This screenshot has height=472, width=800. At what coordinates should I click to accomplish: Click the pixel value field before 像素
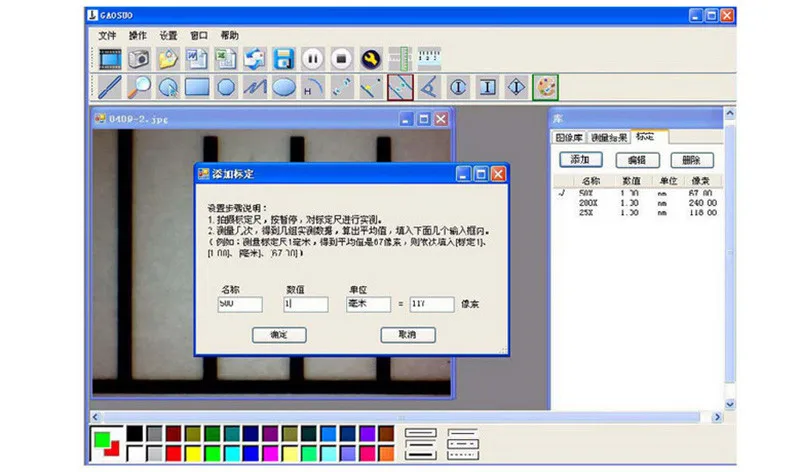pos(432,304)
